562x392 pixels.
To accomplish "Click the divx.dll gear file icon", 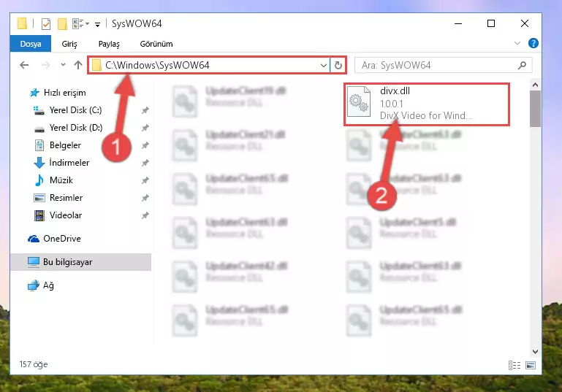I will [x=359, y=101].
